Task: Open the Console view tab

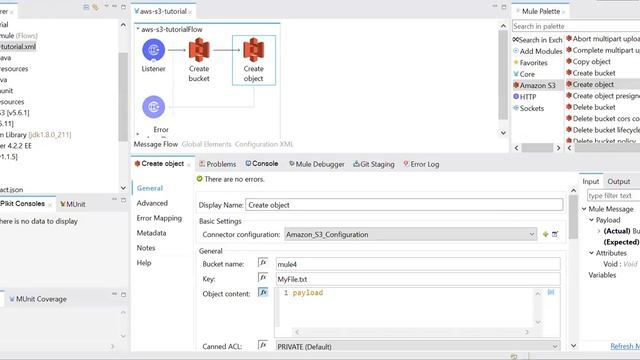Action: [x=262, y=164]
